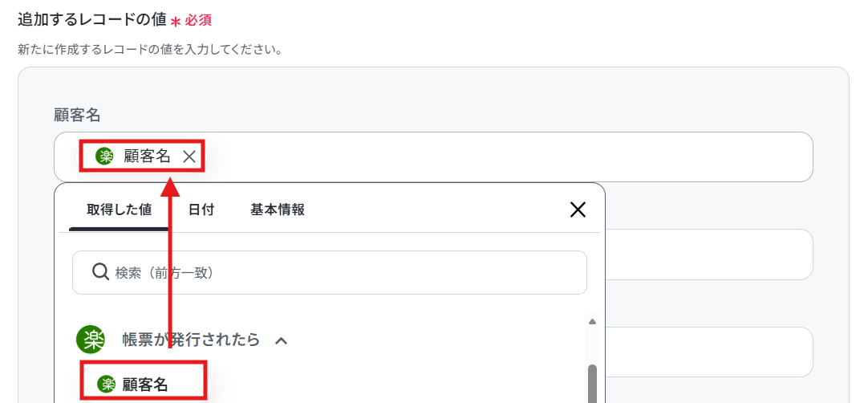Open the 日付 tab
This screenshot has width=868, height=403.
coord(201,210)
